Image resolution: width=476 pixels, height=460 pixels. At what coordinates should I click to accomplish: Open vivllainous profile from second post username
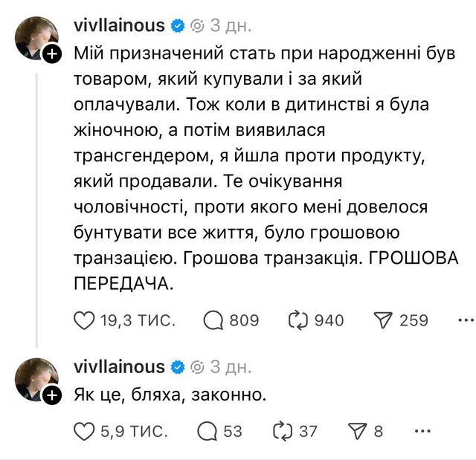120,366
